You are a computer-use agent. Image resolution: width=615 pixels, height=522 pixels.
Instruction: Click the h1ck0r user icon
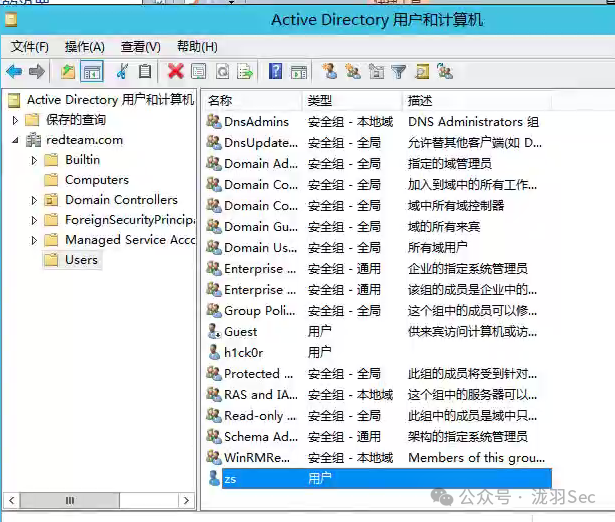[x=214, y=352]
